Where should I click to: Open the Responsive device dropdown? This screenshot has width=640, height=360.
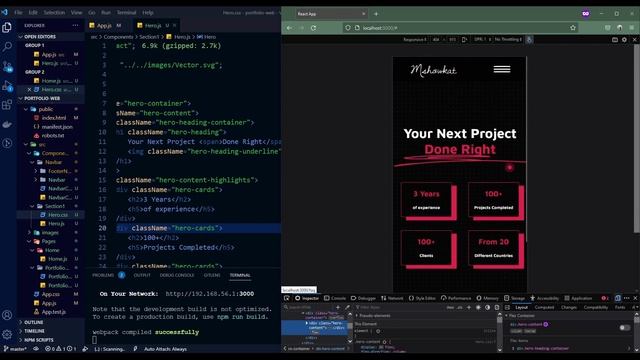415,40
